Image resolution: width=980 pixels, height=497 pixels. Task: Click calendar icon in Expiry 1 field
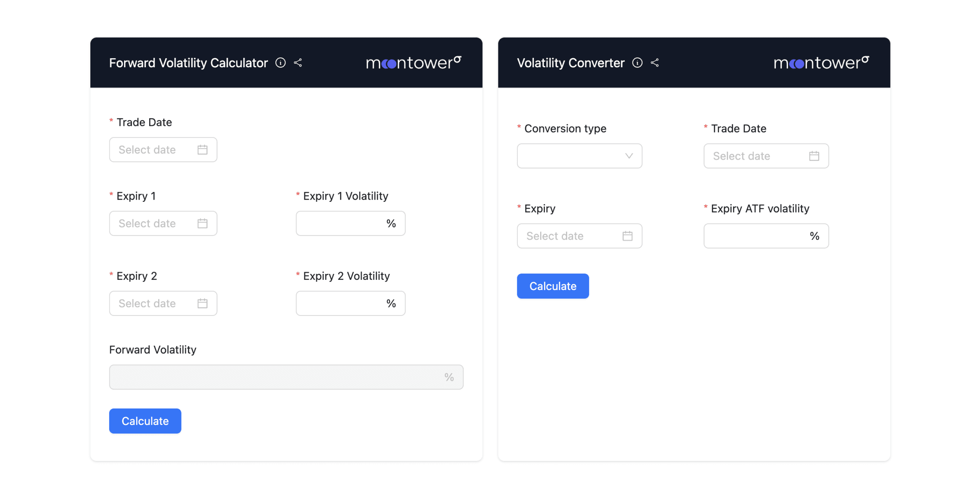click(x=202, y=223)
